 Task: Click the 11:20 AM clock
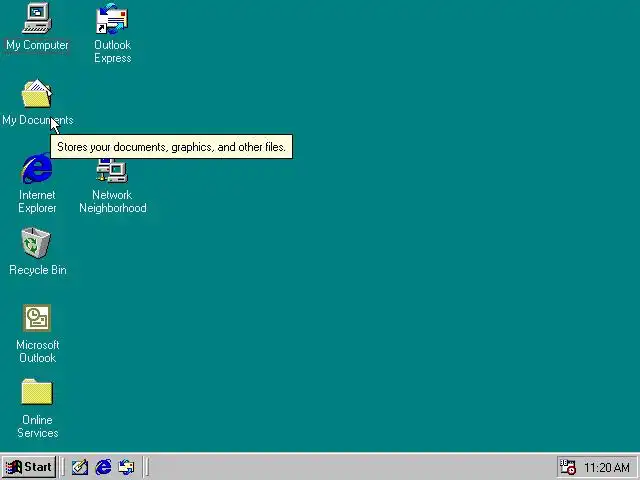607,467
